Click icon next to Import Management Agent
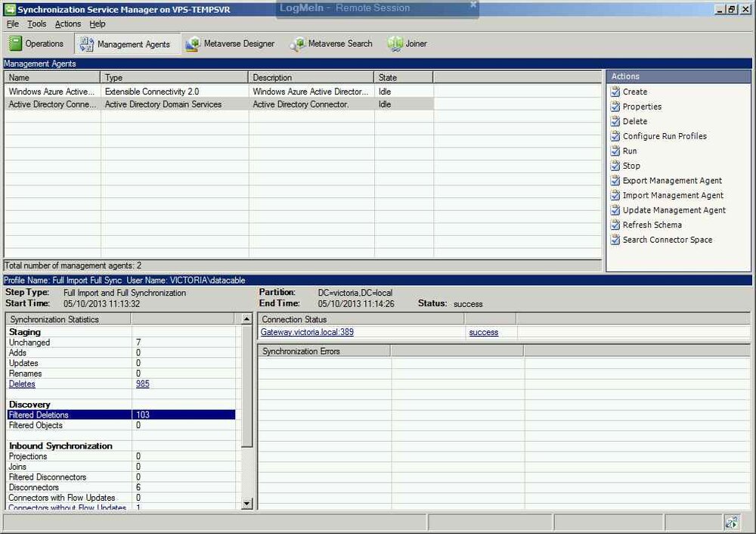 tap(615, 195)
